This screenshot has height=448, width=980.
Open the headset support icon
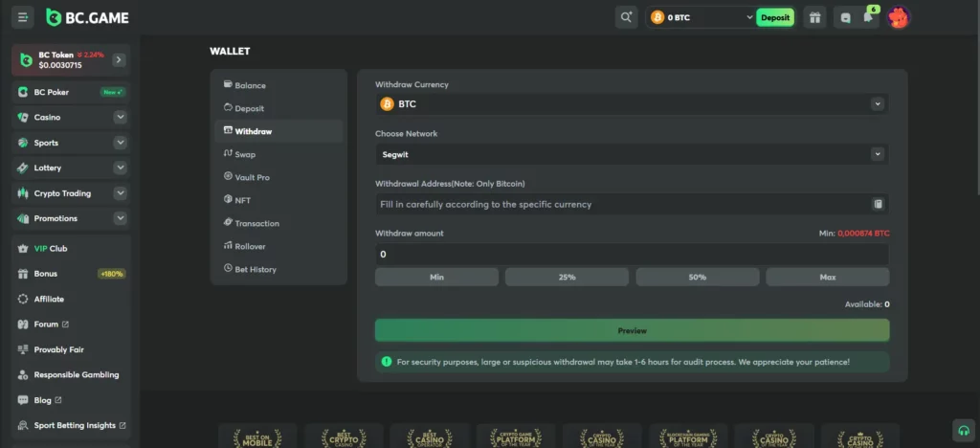[x=962, y=429]
